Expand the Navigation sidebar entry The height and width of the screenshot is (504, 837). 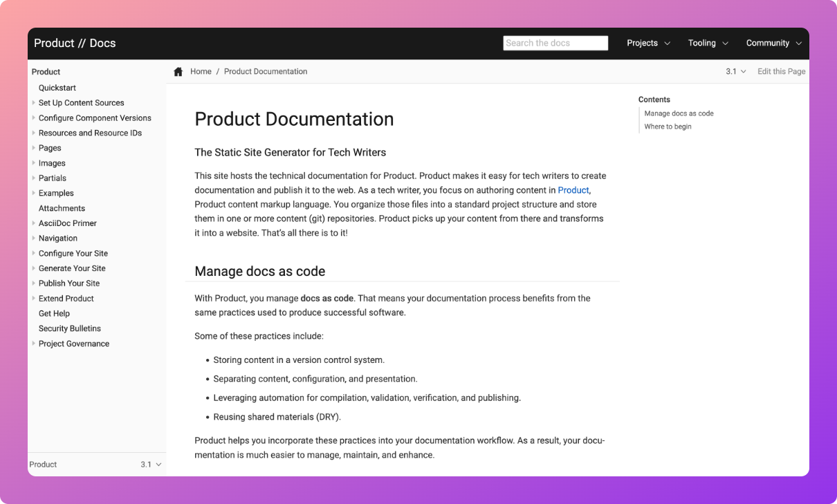(x=33, y=238)
